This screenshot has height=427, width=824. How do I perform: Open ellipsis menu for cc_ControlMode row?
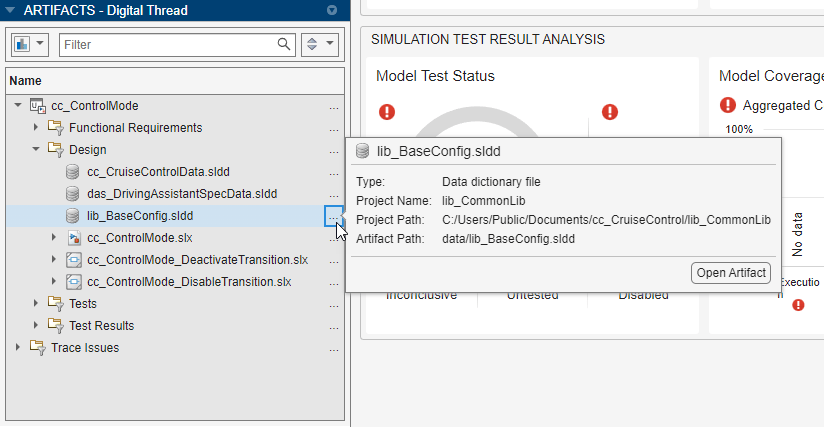[334, 107]
